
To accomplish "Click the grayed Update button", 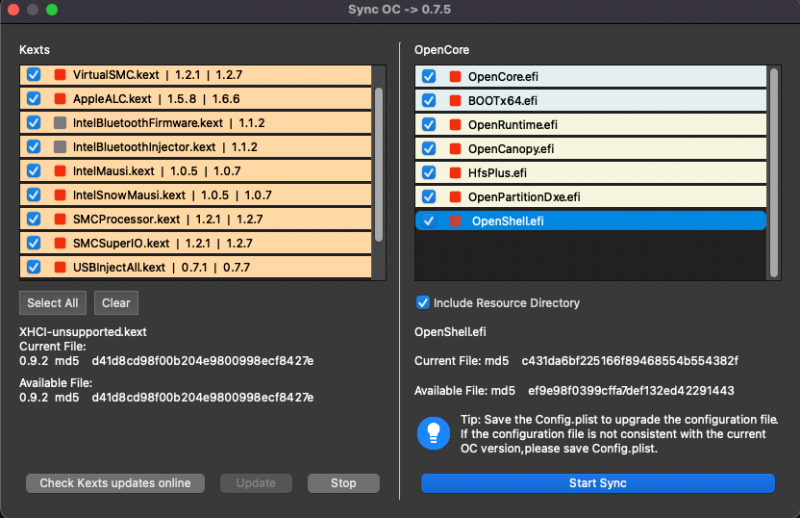I will pyautogui.click(x=256, y=483).
